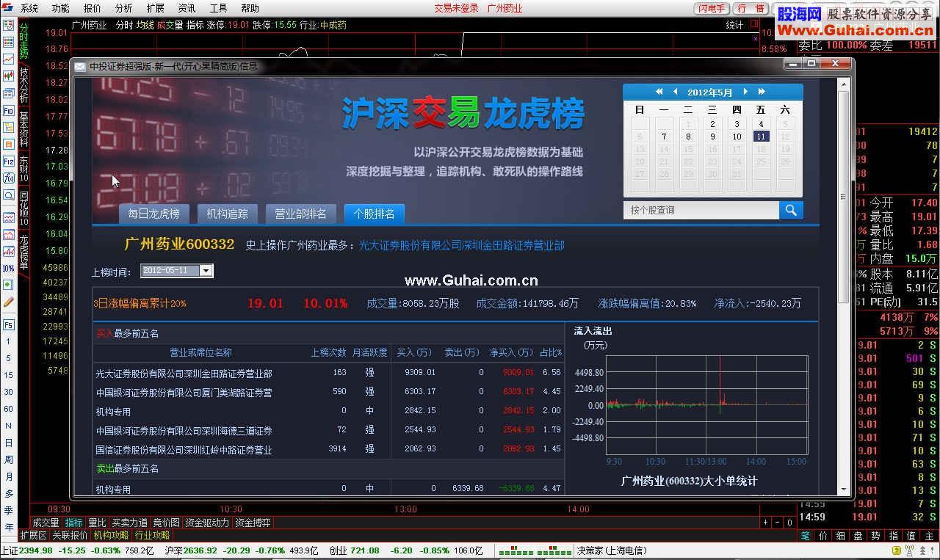Click the 上榜次数 column header
Screen dimensions: 940x560
tap(328, 353)
